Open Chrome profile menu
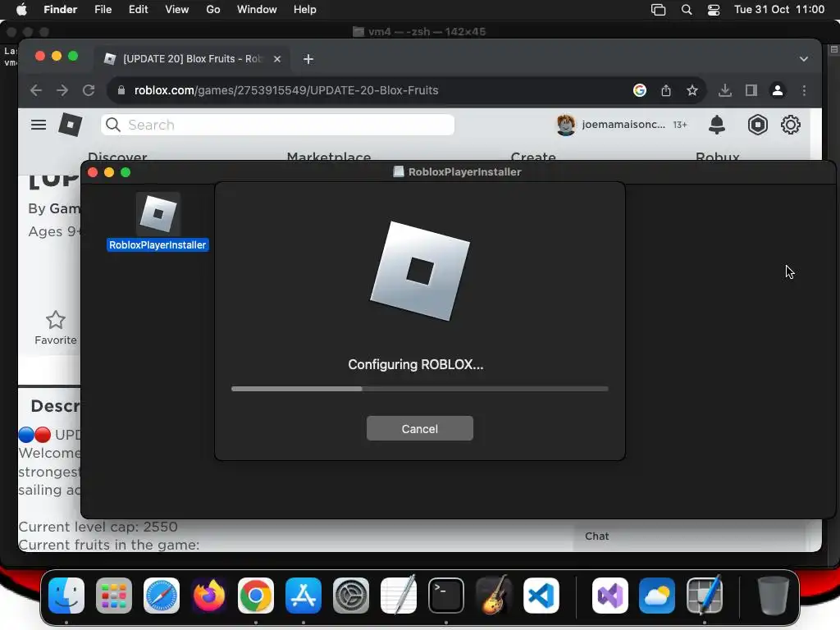 click(x=778, y=90)
